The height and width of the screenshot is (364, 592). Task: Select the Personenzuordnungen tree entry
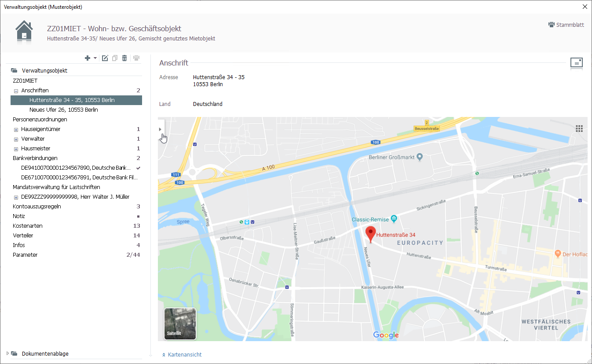40,120
